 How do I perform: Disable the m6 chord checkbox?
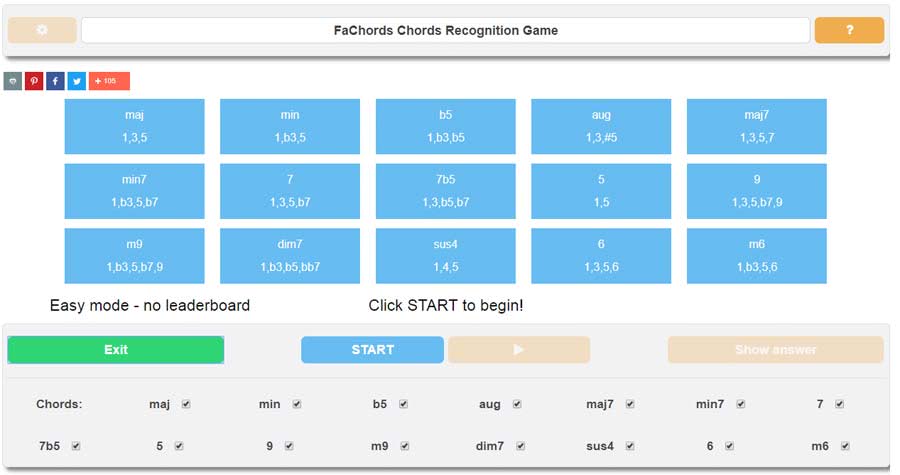coord(845,446)
